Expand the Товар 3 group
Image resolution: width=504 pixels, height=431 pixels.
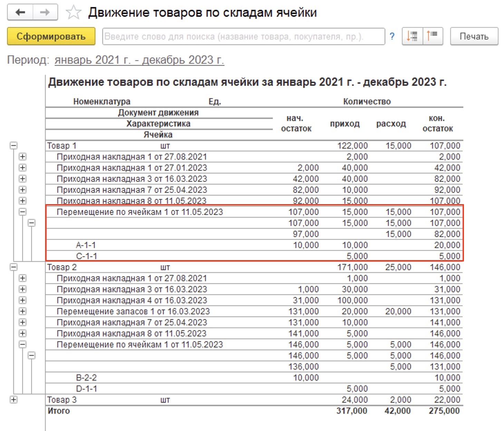13,400
